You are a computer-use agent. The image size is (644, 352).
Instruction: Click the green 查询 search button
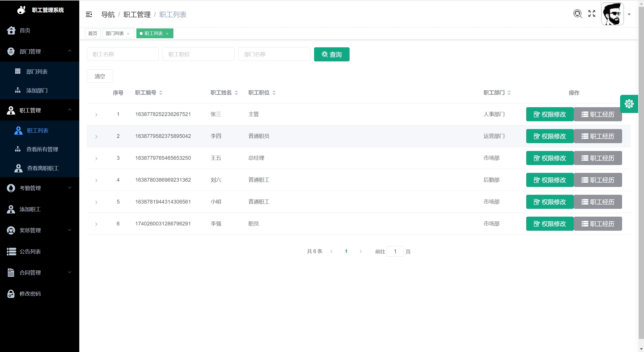331,54
